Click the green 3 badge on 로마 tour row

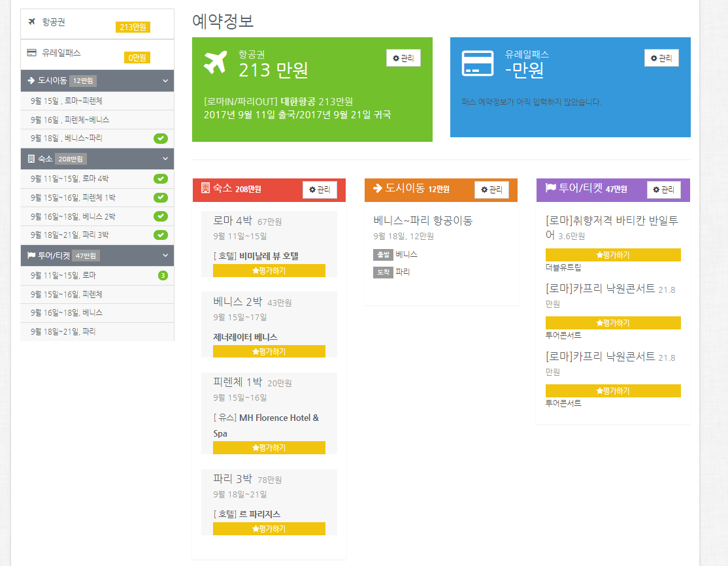click(163, 275)
